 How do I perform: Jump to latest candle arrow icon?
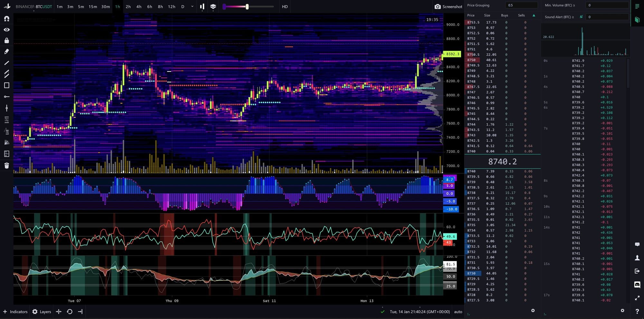tap(80, 312)
